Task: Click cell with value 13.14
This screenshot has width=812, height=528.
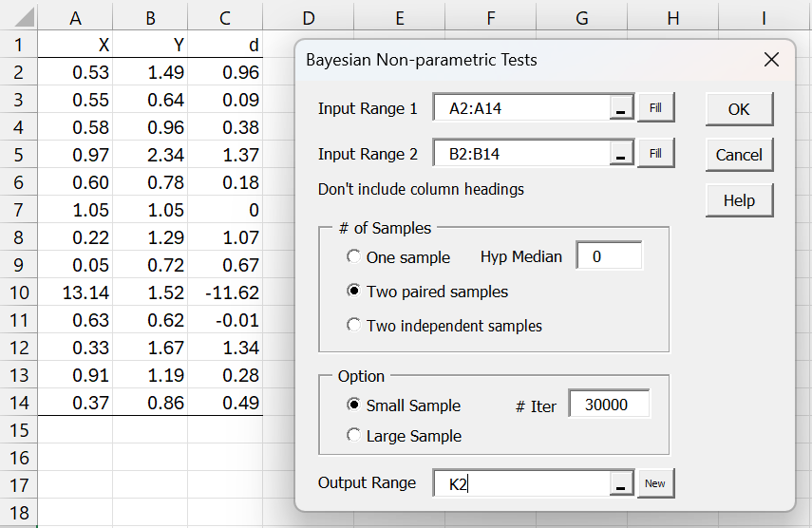Action: [x=75, y=292]
